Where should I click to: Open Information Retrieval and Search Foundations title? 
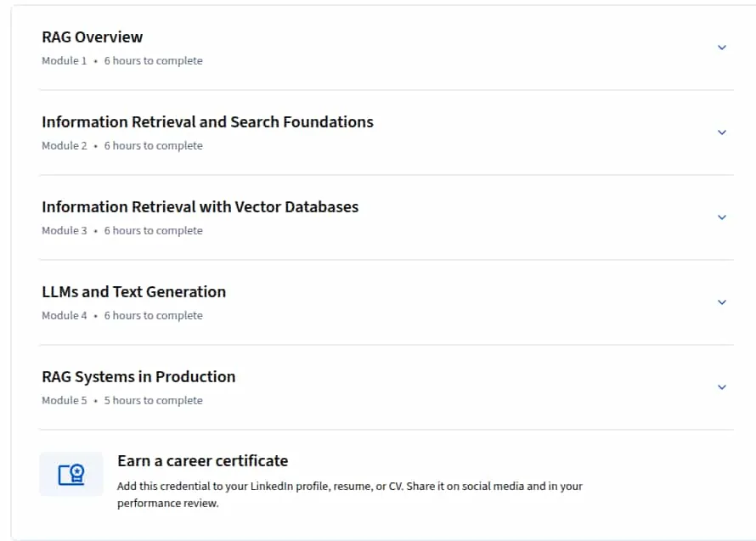coord(207,122)
